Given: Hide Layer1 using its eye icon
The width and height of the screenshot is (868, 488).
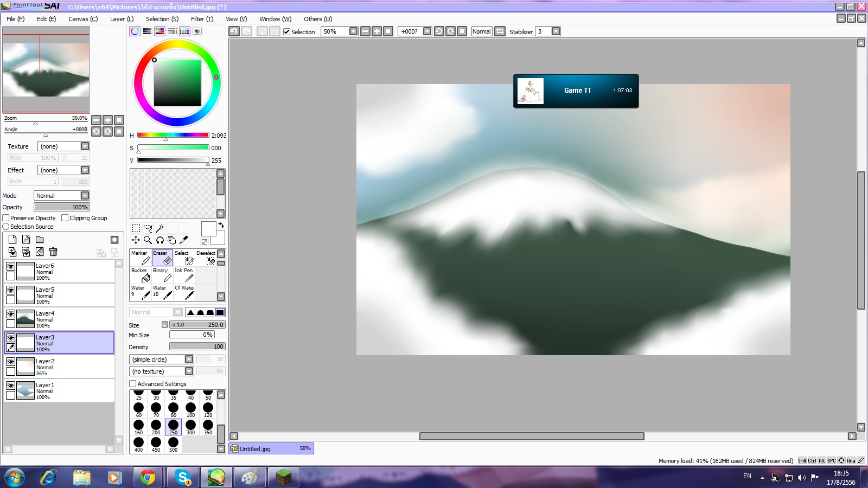Looking at the screenshot, I should tap(10, 386).
